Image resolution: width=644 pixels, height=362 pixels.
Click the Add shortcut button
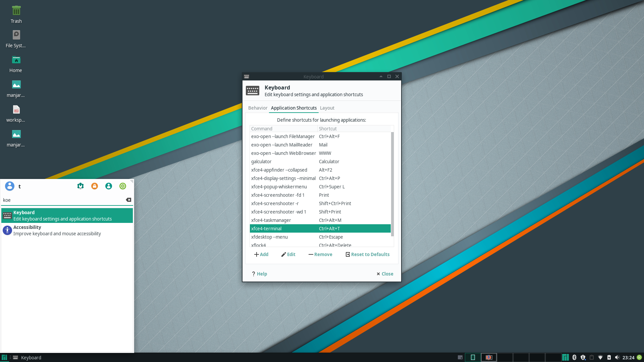(261, 254)
